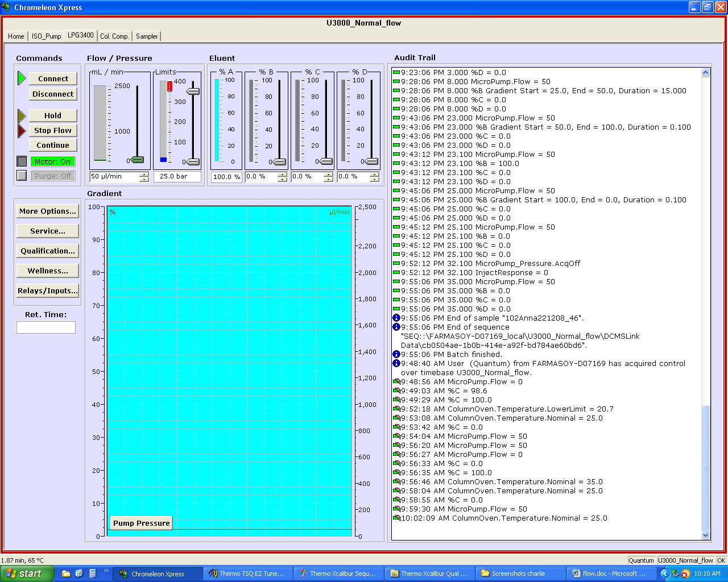Decrease %B value with spinner down arrow
This screenshot has height=582, width=728.
coord(282,180)
